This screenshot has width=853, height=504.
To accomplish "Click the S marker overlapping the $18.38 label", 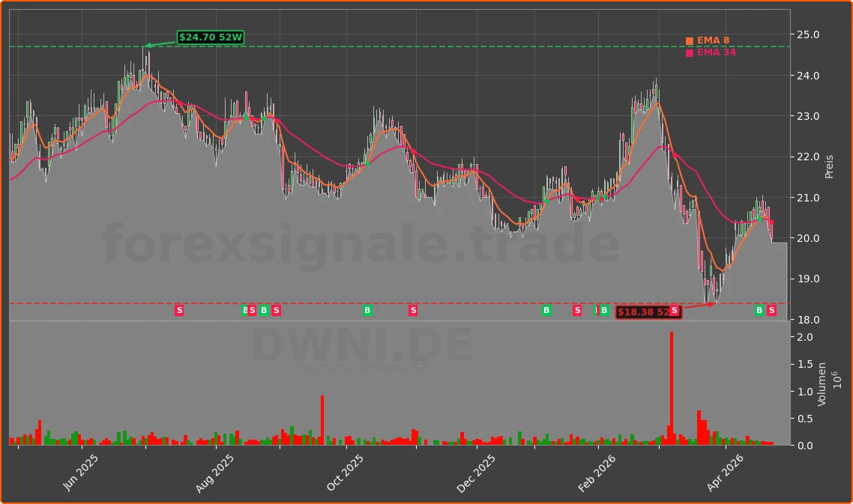I will [675, 311].
